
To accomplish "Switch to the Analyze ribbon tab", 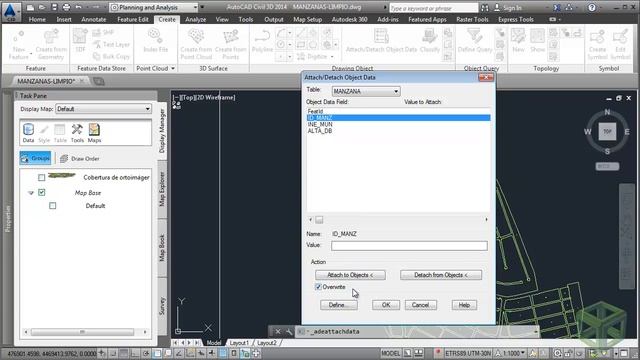I will [x=196, y=19].
